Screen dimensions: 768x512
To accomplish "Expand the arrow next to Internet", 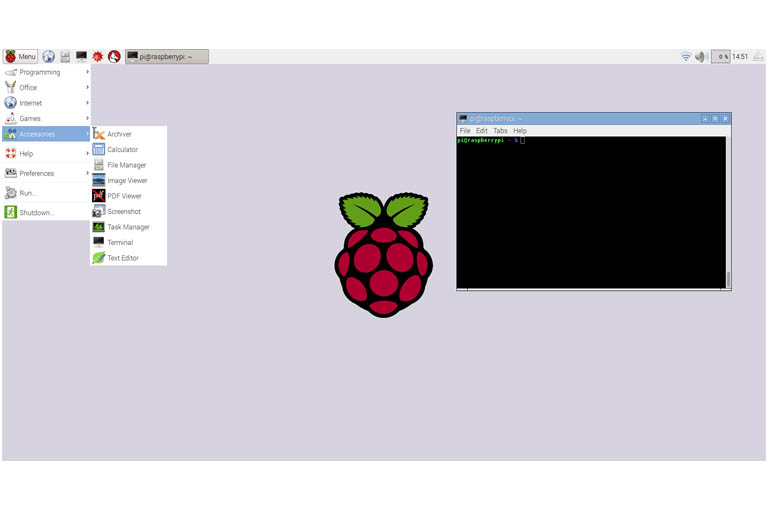I will [87, 103].
